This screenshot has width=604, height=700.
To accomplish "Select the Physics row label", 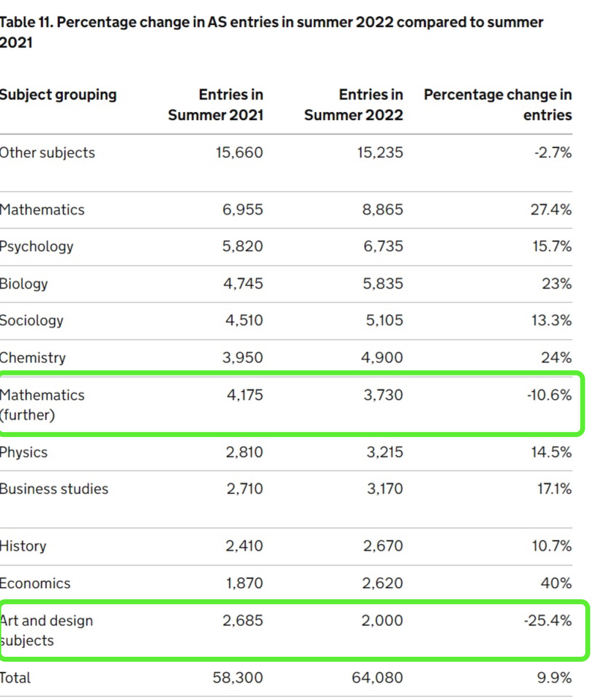I will pyautogui.click(x=23, y=452).
